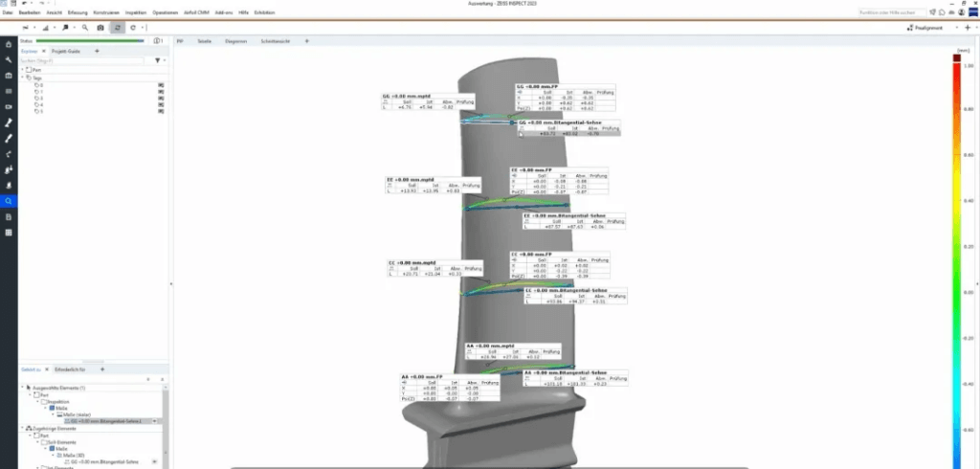Switch to the Diagramm view tab
Viewport: 980px width, 469px height.
tap(235, 41)
